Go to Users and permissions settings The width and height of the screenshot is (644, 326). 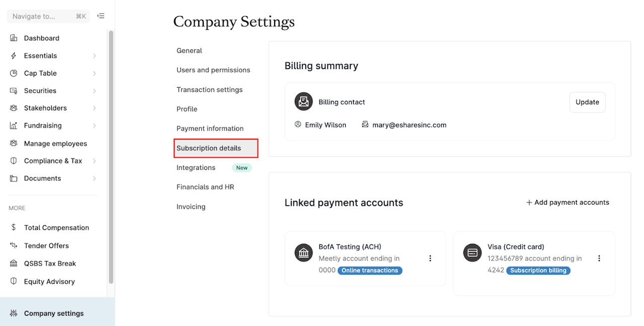point(213,70)
